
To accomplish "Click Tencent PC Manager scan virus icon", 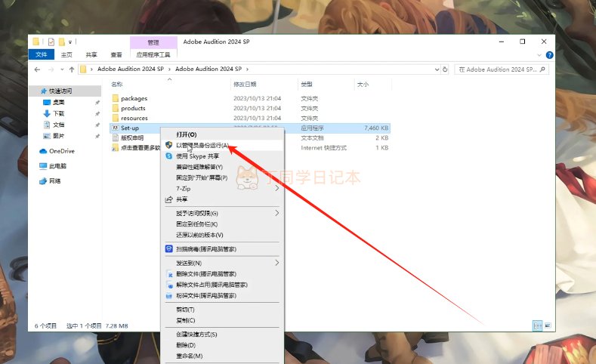I will point(168,249).
